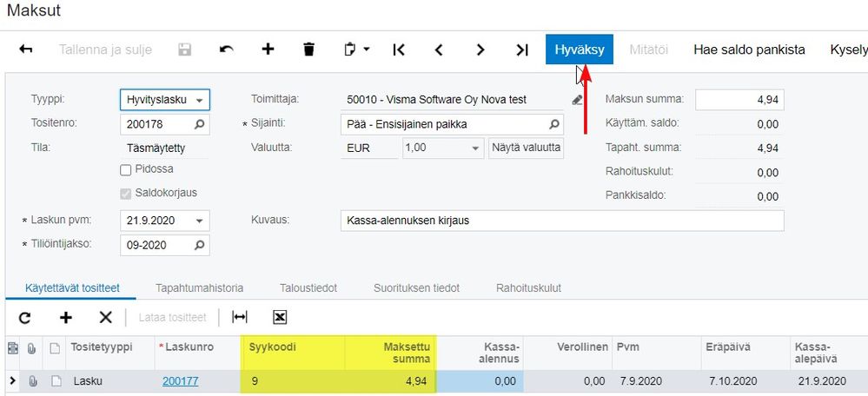Viewport: 868px width, 396px height.
Task: Delete the selected grid row
Action: coord(105,318)
